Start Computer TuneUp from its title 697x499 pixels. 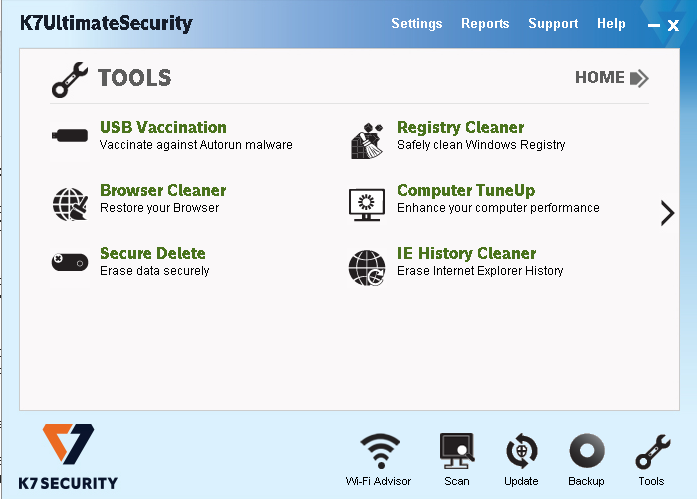466,191
